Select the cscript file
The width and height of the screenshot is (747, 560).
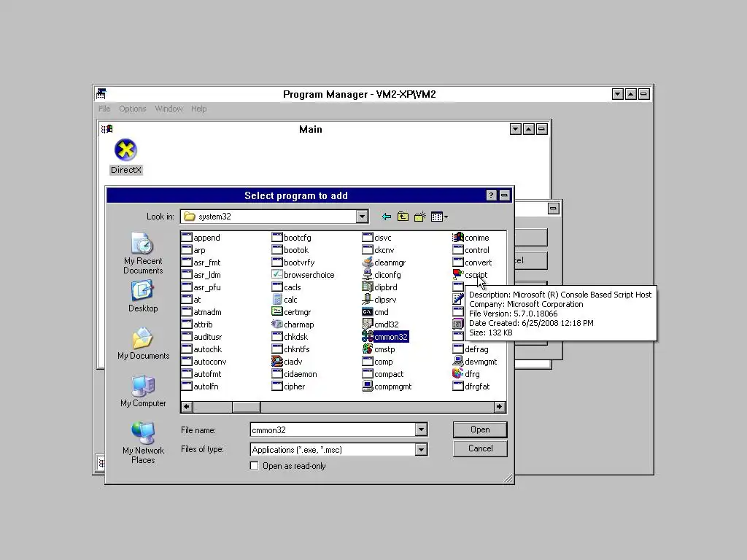[470, 275]
